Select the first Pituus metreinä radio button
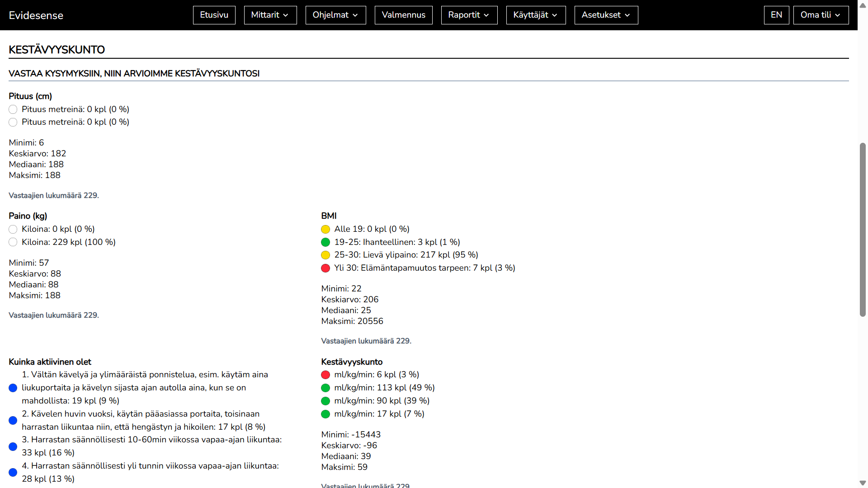868x488 pixels. pos(13,109)
